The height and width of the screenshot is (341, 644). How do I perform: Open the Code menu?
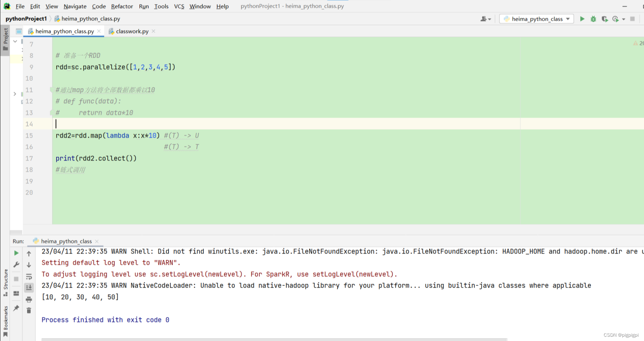[99, 6]
